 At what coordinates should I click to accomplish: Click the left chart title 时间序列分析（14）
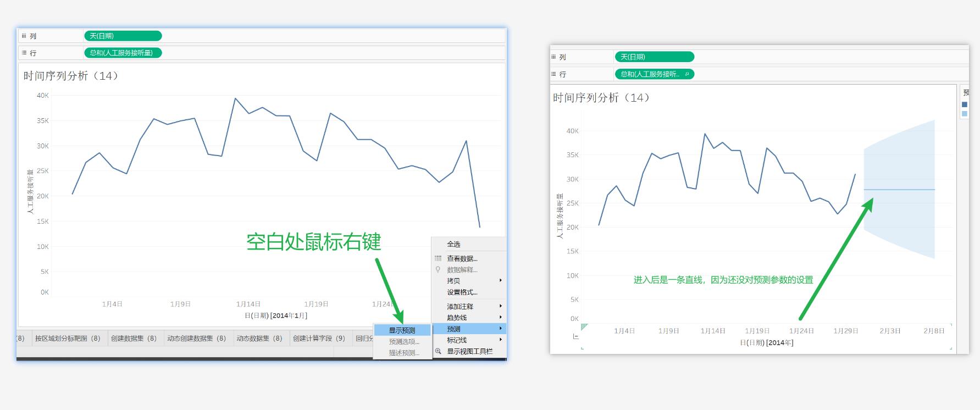[71, 76]
